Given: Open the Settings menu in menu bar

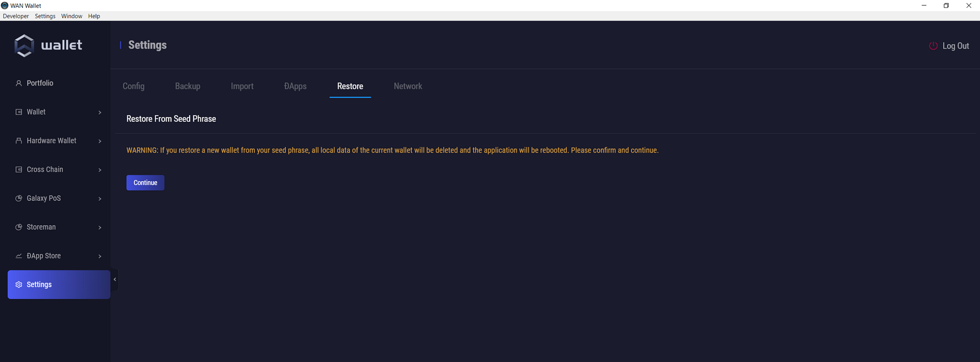Looking at the screenshot, I should click(x=45, y=16).
